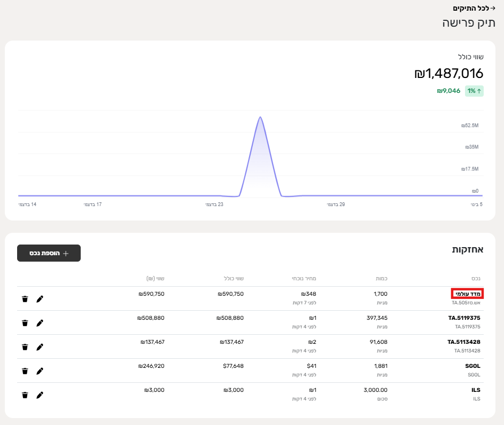The image size is (504, 425).
Task: Click the נכס column header
Action: [x=475, y=278]
